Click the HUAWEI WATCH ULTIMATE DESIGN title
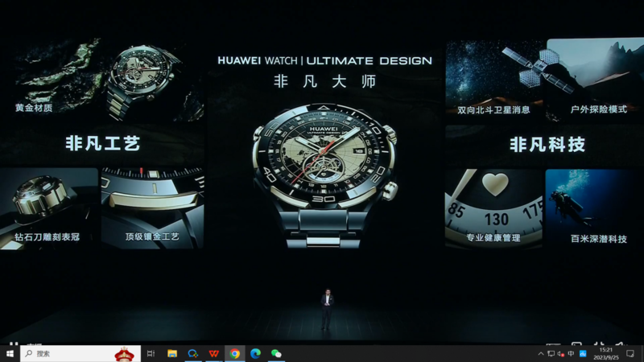This screenshot has height=362, width=644. (x=324, y=61)
